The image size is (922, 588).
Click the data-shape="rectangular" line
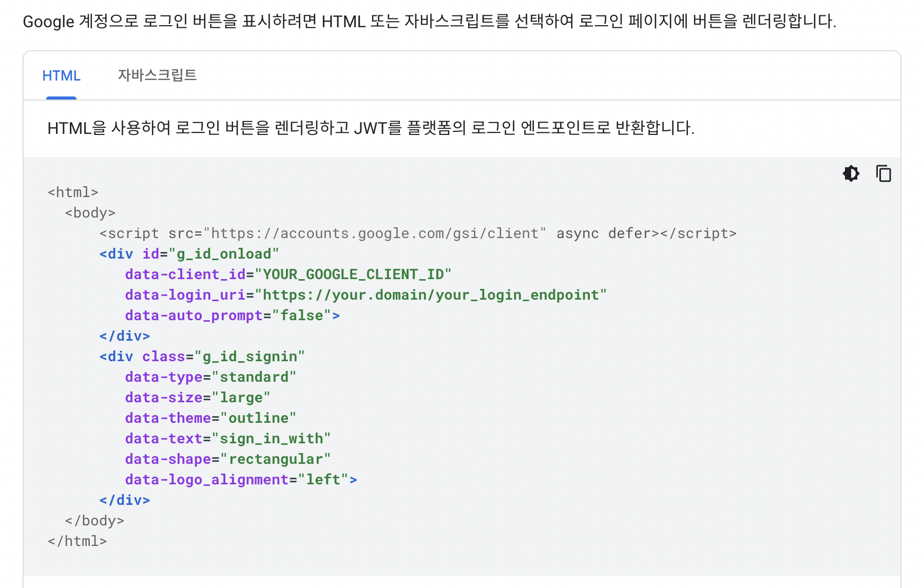(x=228, y=459)
